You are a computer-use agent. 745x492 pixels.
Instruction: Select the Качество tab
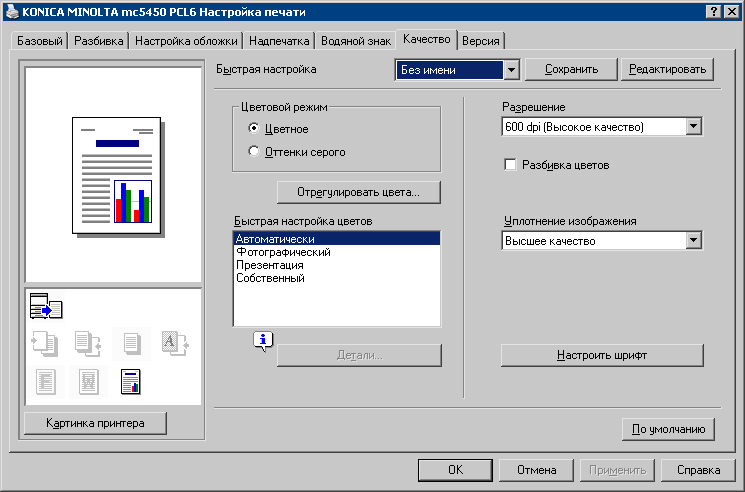[x=426, y=39]
